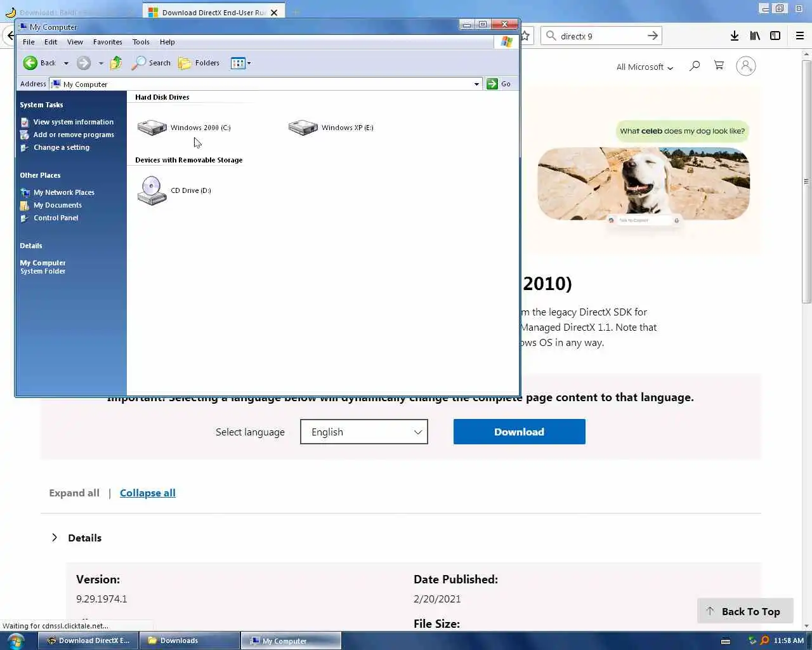Viewport: 812px width, 650px height.
Task: Select the Windows XP (E:) drive
Action: pos(331,128)
